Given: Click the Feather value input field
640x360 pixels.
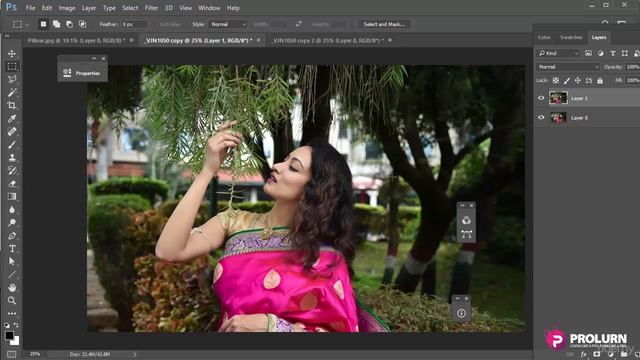Looking at the screenshot, I should pyautogui.click(x=134, y=24).
